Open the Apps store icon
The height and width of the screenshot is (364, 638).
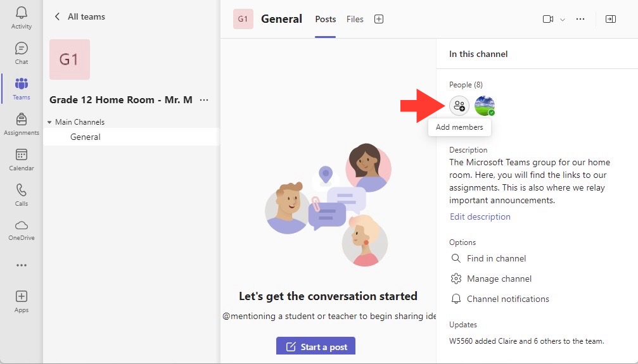tap(21, 296)
